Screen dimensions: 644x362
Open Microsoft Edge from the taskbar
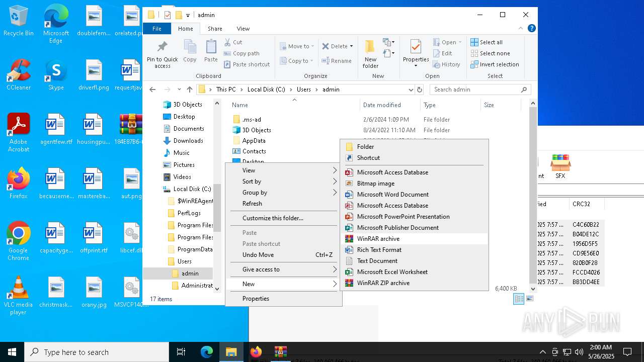click(207, 352)
